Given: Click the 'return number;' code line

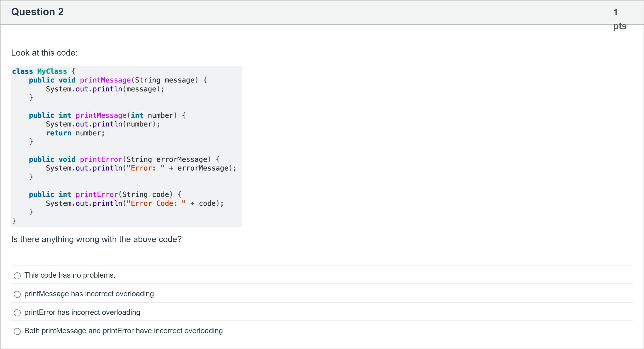Looking at the screenshot, I should click(x=75, y=133).
